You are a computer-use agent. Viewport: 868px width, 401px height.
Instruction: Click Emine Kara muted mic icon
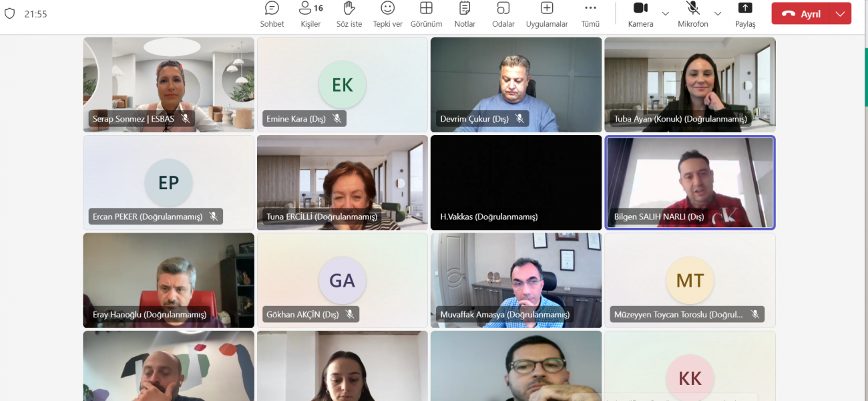337,119
